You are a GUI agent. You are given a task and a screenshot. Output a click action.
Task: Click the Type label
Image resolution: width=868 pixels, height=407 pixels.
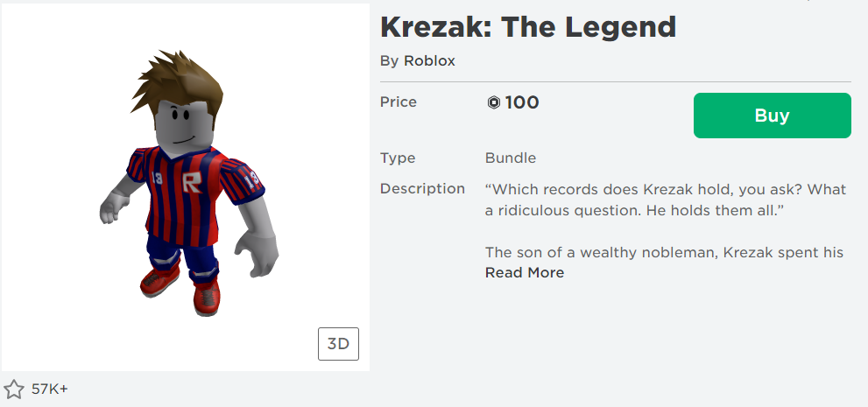(x=398, y=158)
